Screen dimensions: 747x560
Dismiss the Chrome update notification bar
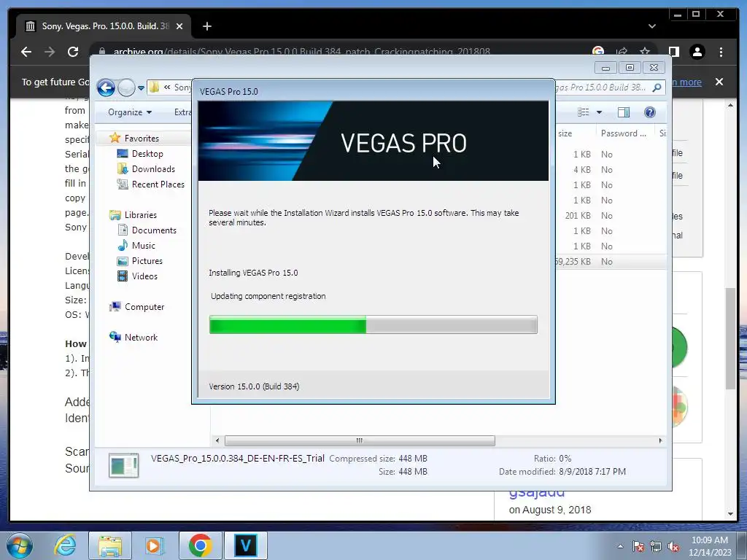pos(719,82)
